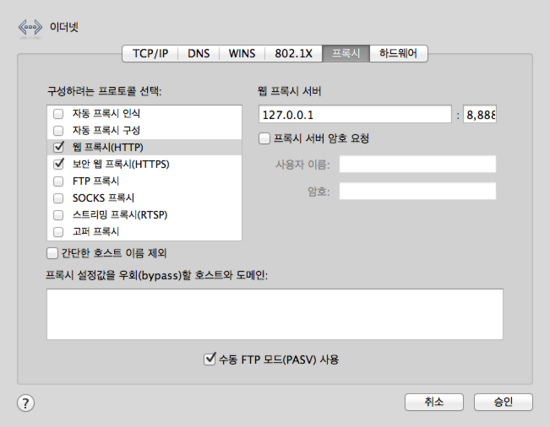Switch to the TCP/IP tab
Viewport: 550px width, 427px height.
(150, 53)
